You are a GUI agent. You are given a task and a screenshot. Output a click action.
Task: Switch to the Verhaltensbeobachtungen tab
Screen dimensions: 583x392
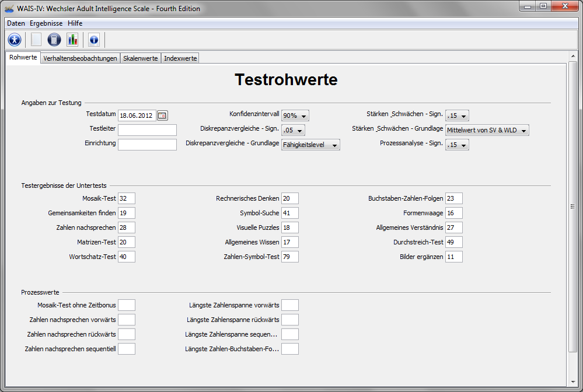coord(80,58)
